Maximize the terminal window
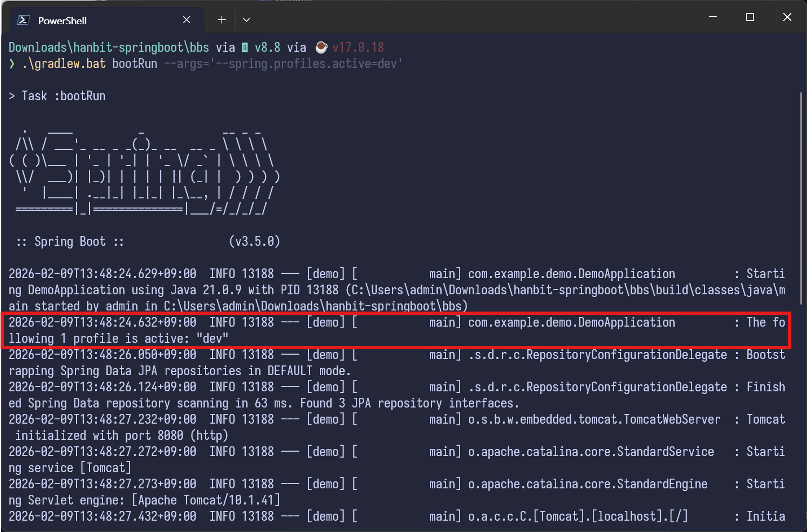 coord(750,17)
